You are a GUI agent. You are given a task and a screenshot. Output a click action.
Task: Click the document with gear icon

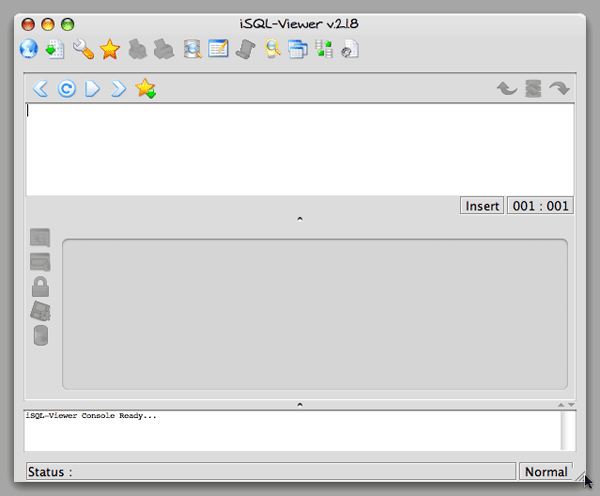[350, 49]
